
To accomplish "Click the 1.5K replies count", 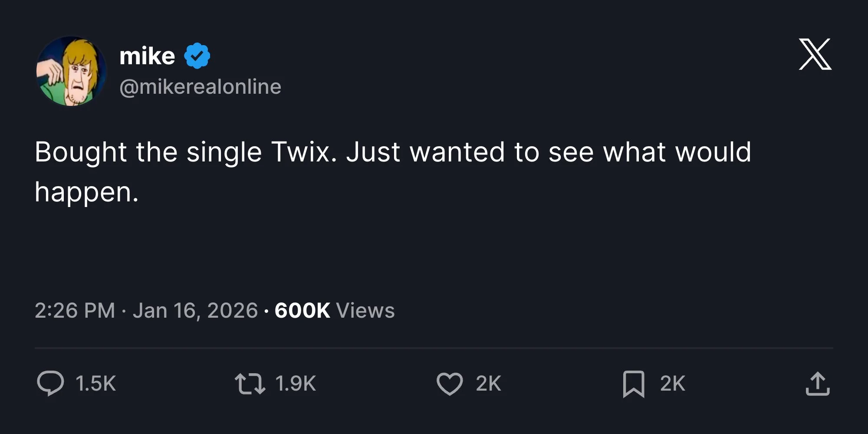I will click(95, 384).
